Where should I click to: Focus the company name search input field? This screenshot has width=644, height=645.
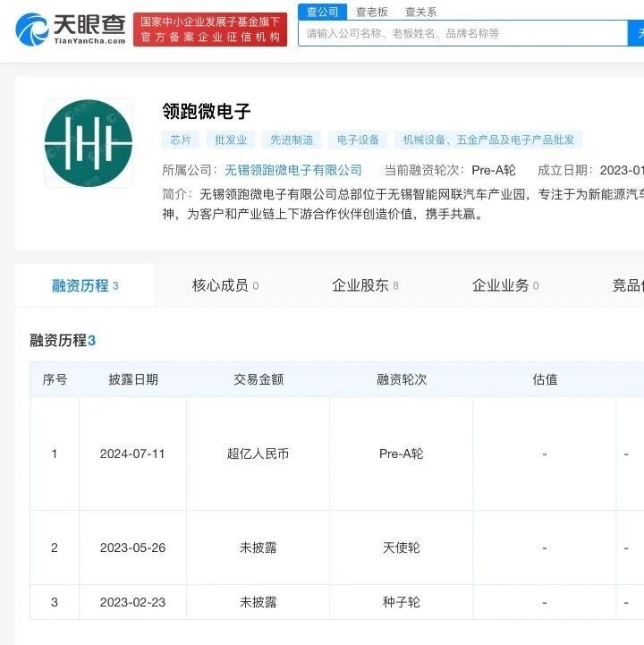[x=463, y=33]
